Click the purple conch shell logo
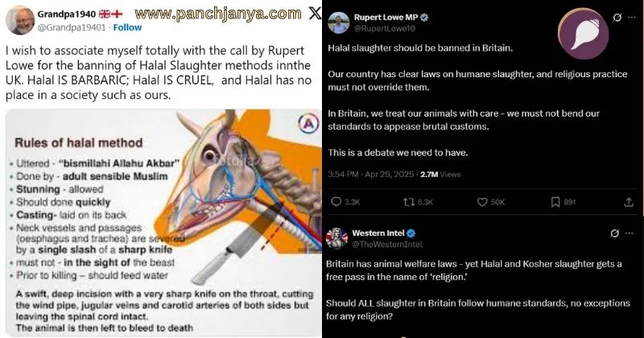The width and height of the screenshot is (644, 338). click(583, 34)
